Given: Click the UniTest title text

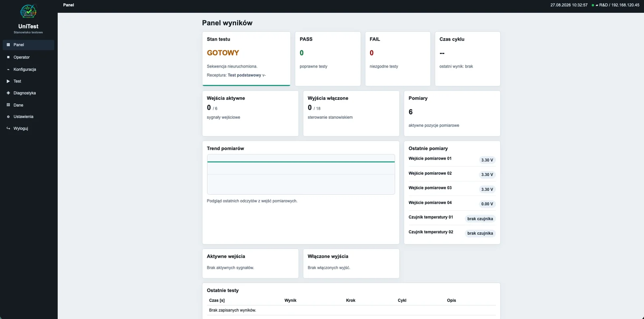Looking at the screenshot, I should [28, 26].
